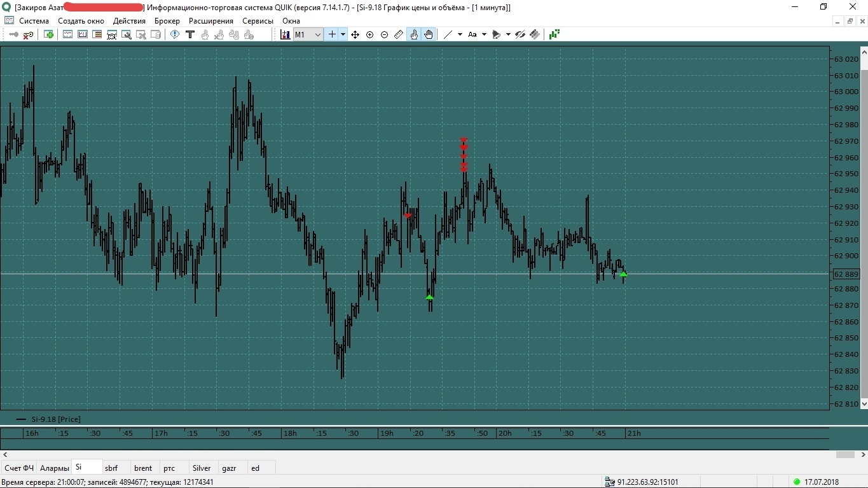
Task: Toggle the hand pan mode
Action: point(429,34)
